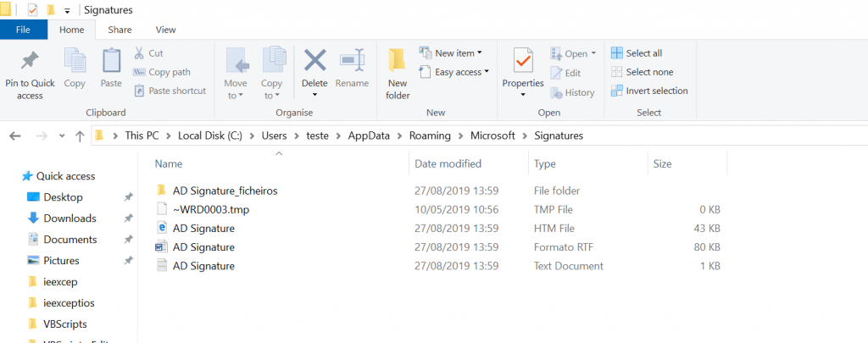868x343 pixels.
Task: Open Downloads in navigation pane
Action: [x=70, y=218]
